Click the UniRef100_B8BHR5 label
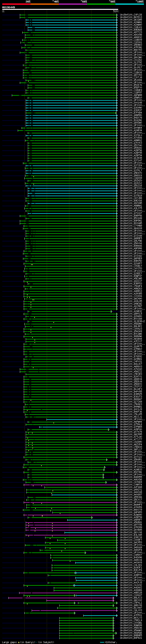The width and height of the screenshot is (146, 644). click(131, 635)
